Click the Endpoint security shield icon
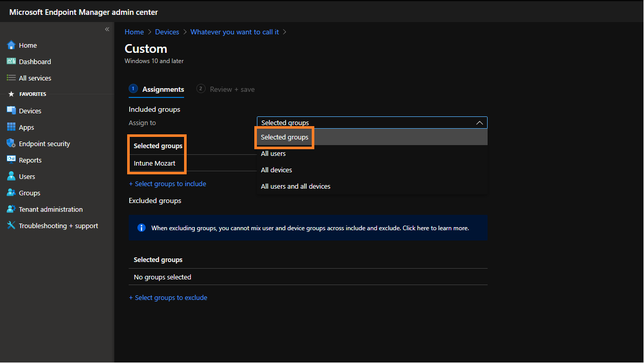 coord(11,144)
